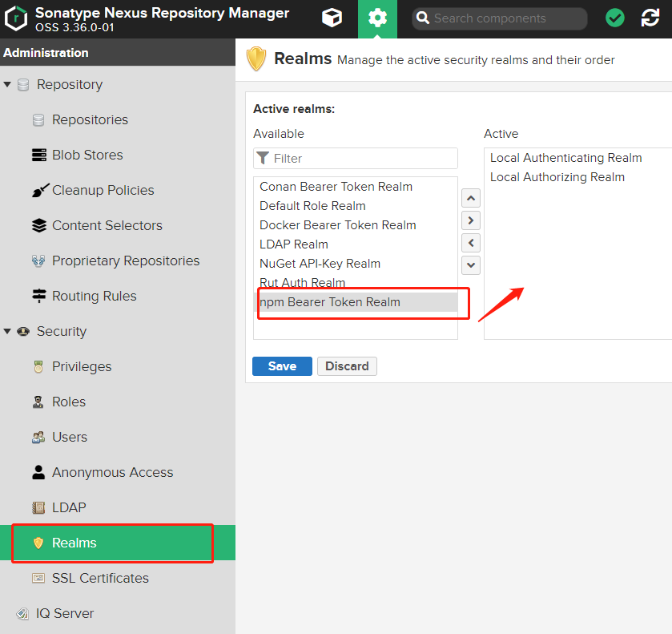Click the filter funnel icon
The image size is (672, 634).
pyautogui.click(x=262, y=158)
